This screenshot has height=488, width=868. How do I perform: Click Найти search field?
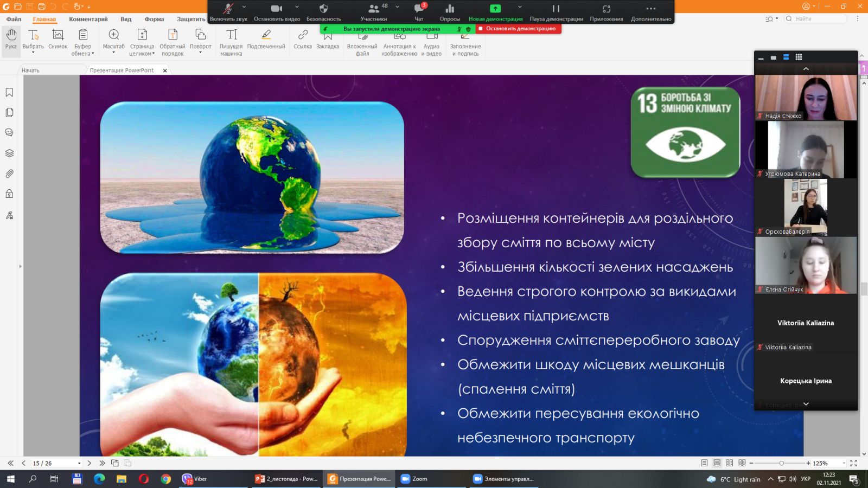815,19
